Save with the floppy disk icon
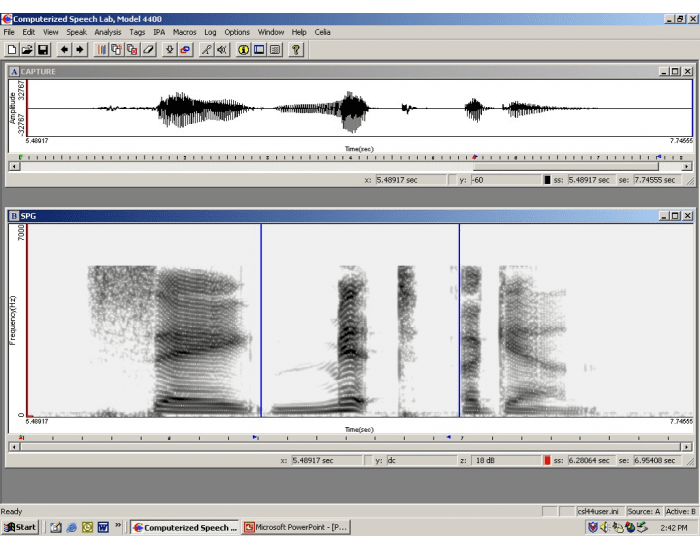The height and width of the screenshot is (550, 700). pos(43,50)
